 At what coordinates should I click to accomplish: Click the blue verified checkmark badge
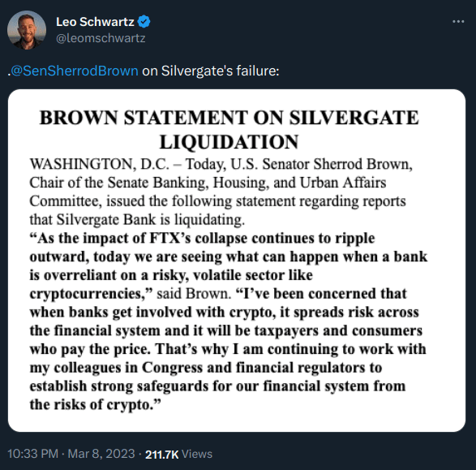144,22
